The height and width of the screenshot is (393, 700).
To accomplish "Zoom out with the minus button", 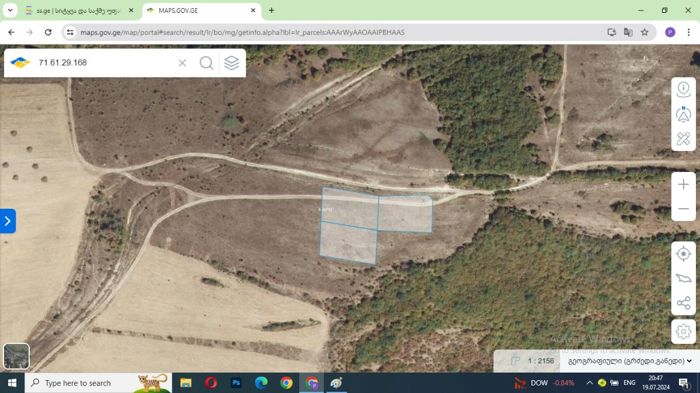I will pos(683,209).
